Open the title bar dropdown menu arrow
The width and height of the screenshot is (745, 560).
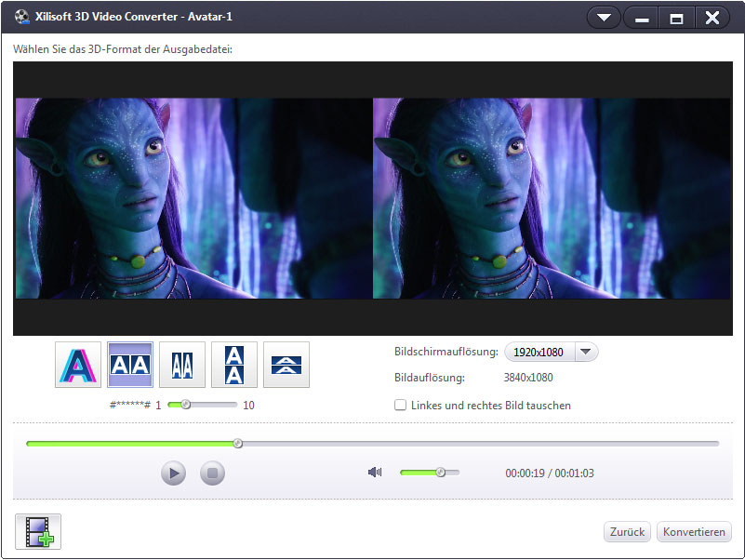[x=604, y=18]
